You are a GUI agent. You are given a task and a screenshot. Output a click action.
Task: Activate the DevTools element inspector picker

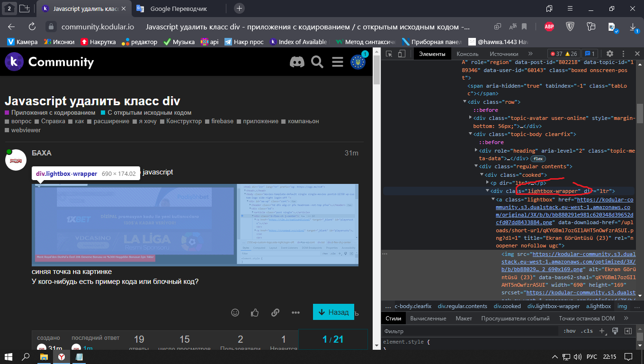click(388, 54)
